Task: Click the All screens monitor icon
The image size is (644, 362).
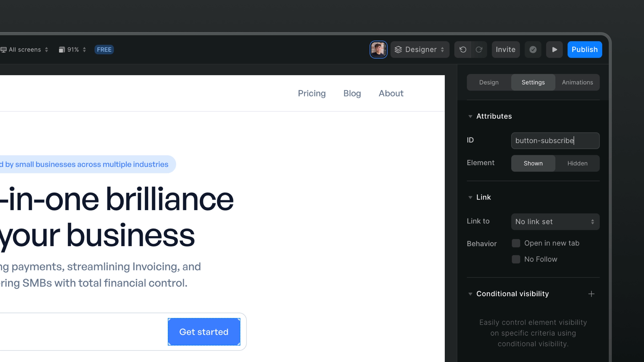Action: (x=4, y=50)
